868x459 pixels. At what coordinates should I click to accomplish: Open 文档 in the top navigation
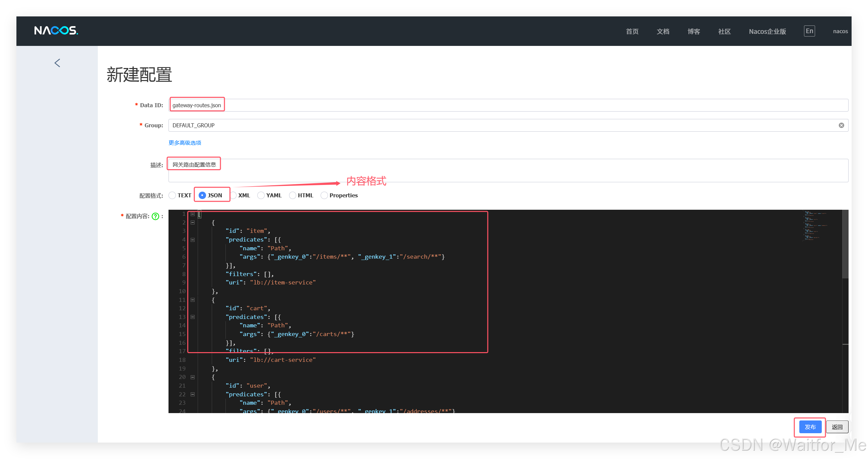point(662,31)
